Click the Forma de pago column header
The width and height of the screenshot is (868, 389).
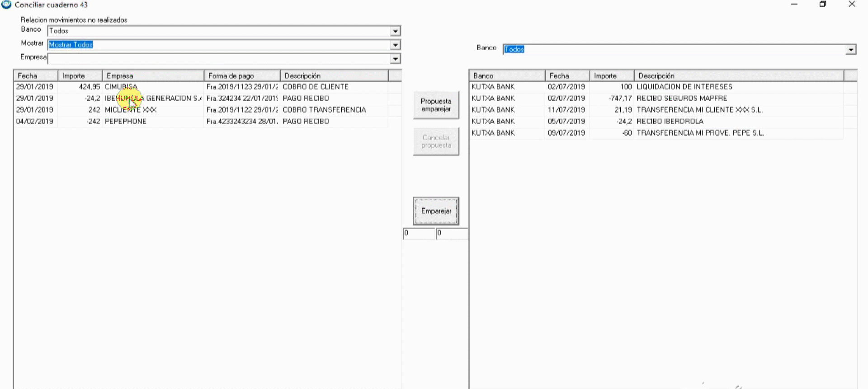[x=242, y=76]
